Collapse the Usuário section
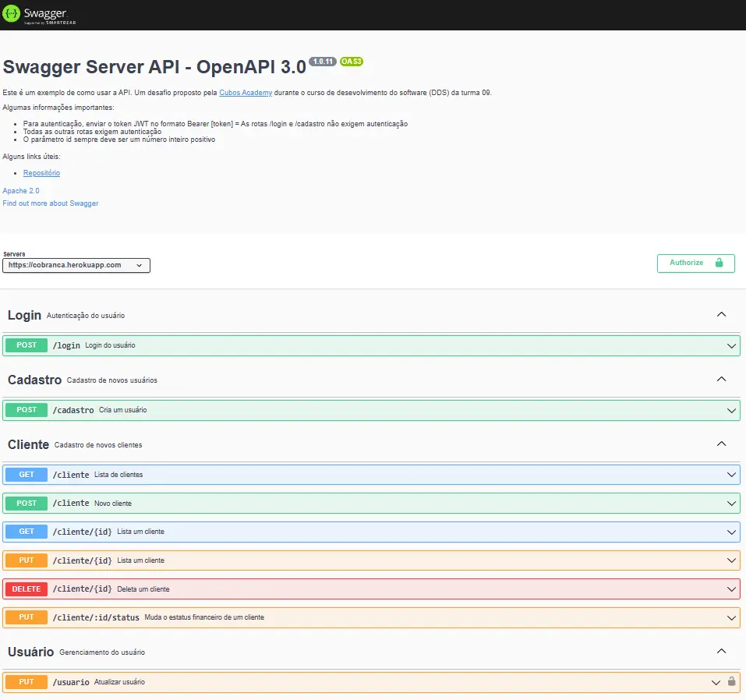Screen dimensions: 746x700 pyautogui.click(x=721, y=651)
